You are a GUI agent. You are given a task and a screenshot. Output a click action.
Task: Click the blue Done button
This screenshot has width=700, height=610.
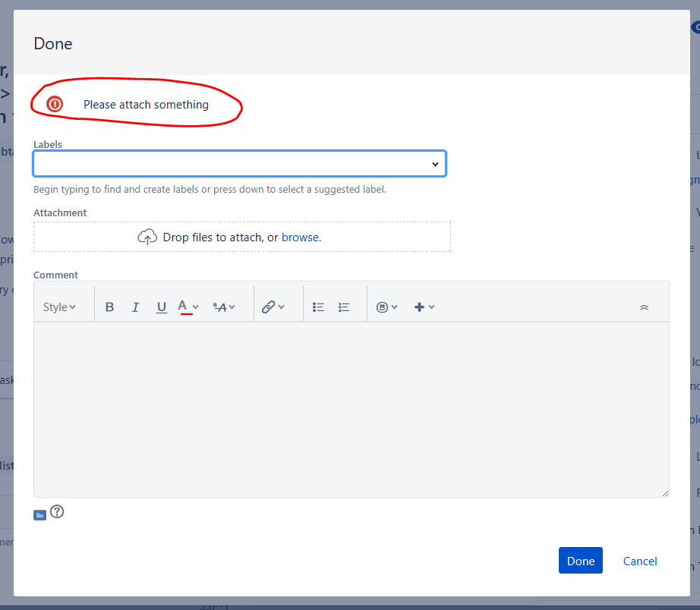coord(580,561)
